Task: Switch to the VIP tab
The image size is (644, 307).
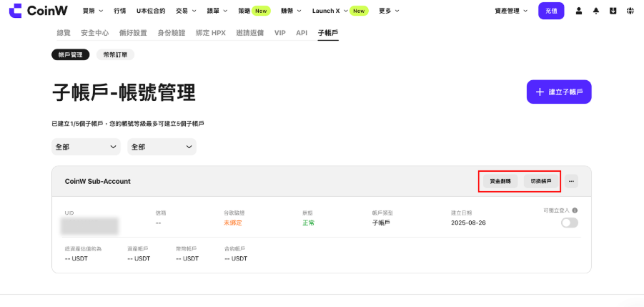Action: (279, 33)
